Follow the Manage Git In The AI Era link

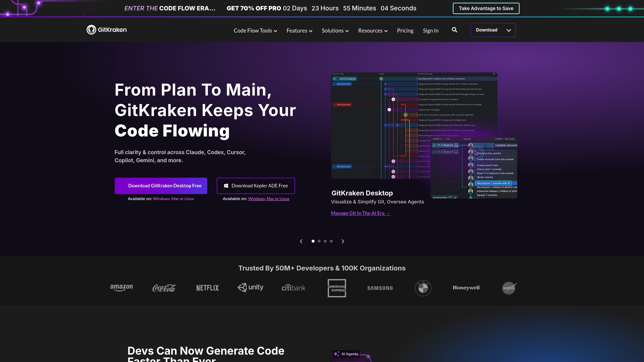(x=360, y=213)
